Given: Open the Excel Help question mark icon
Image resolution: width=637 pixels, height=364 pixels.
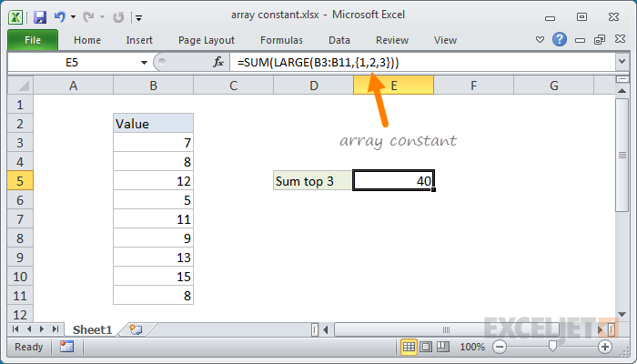Looking at the screenshot, I should click(560, 40).
